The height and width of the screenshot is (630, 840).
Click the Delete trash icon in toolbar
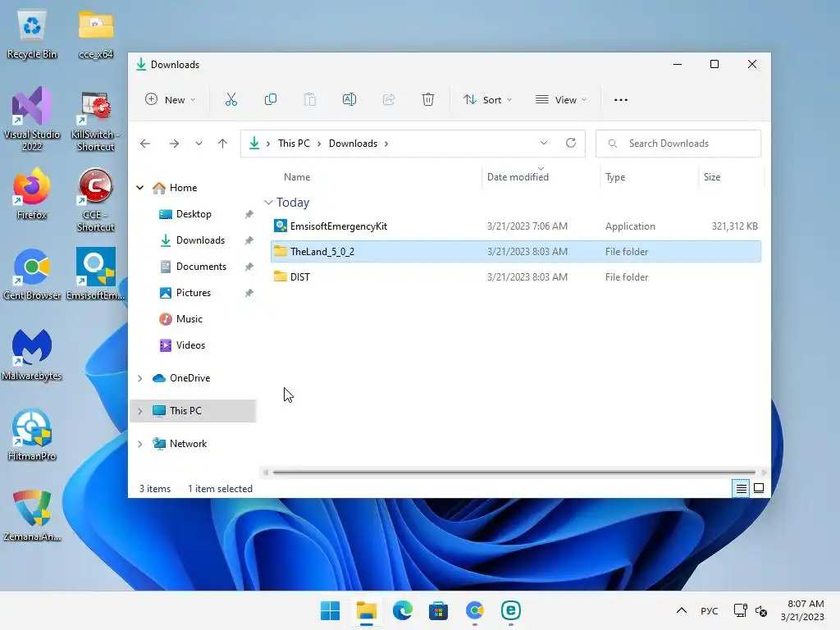pyautogui.click(x=428, y=99)
